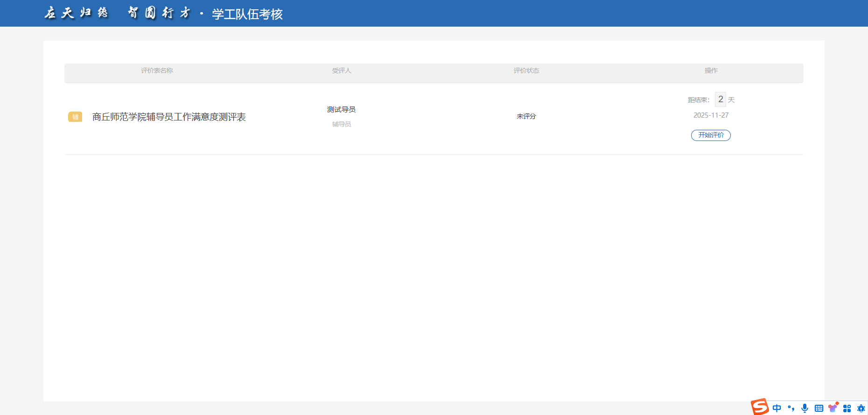
Task: Click the 评价表名称 column header
Action: pos(157,70)
